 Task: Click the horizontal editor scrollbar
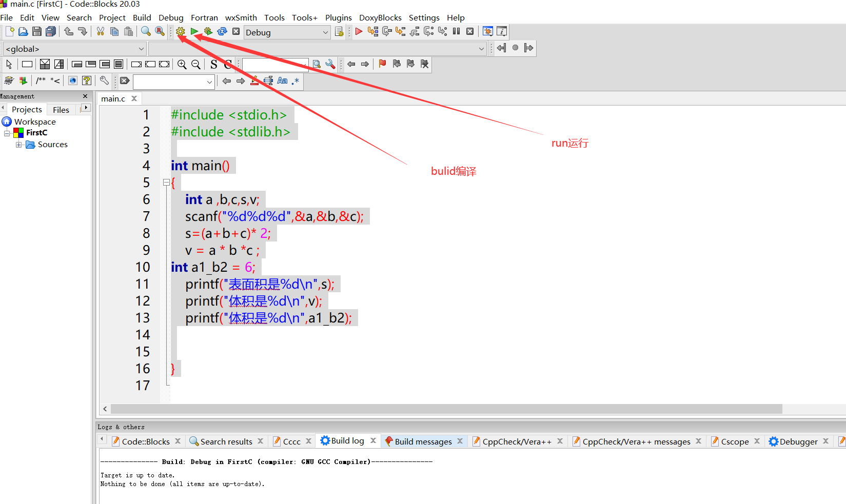pyautogui.click(x=446, y=409)
